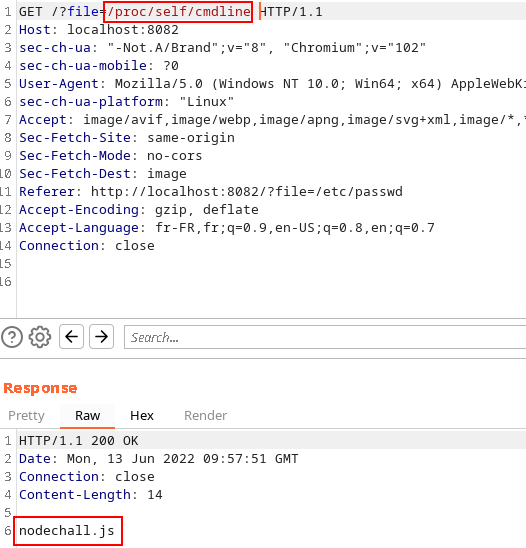Click the Referer header with /etc/passwd URL
The height and width of the screenshot is (548, 526).
coord(211,192)
